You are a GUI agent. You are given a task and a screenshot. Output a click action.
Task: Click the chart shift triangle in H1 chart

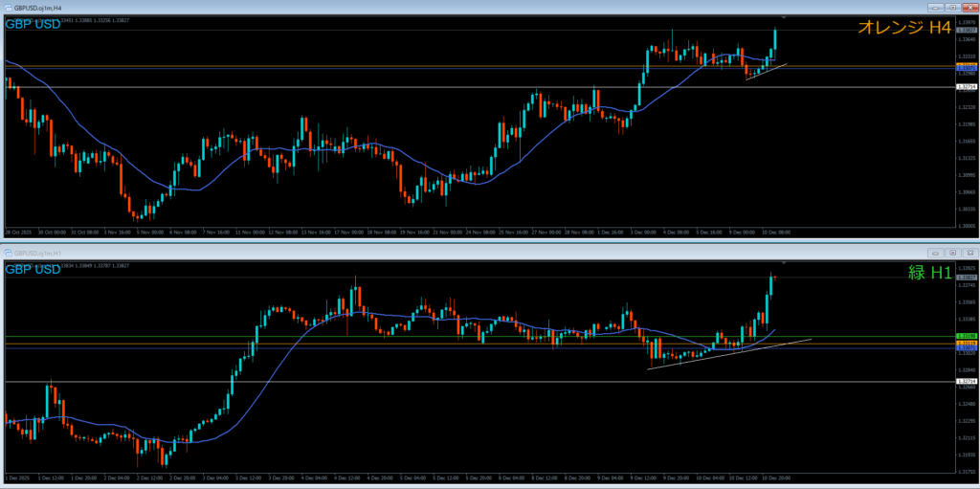[x=784, y=262]
